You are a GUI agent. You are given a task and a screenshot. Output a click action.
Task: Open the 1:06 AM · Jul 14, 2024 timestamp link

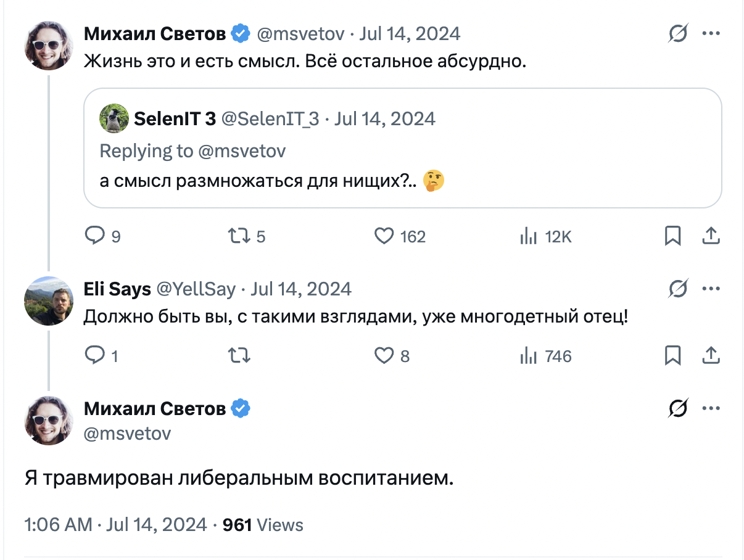pyautogui.click(x=115, y=525)
